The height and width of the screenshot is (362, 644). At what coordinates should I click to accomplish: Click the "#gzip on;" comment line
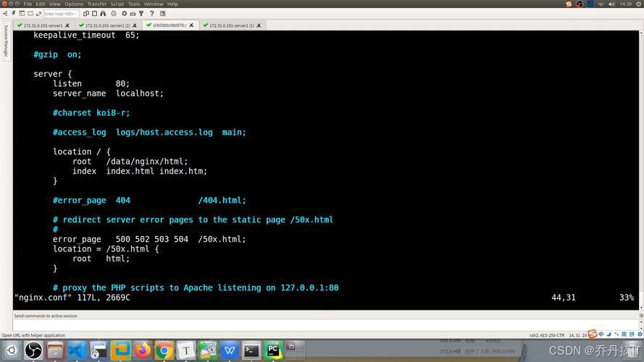tap(57, 54)
